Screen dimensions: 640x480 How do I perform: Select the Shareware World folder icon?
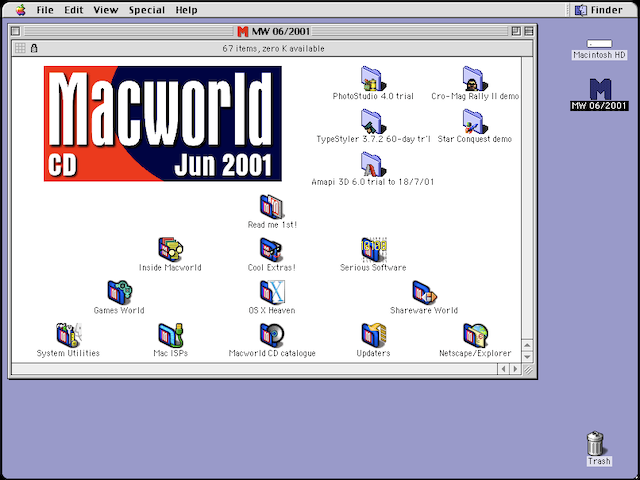[x=424, y=293]
